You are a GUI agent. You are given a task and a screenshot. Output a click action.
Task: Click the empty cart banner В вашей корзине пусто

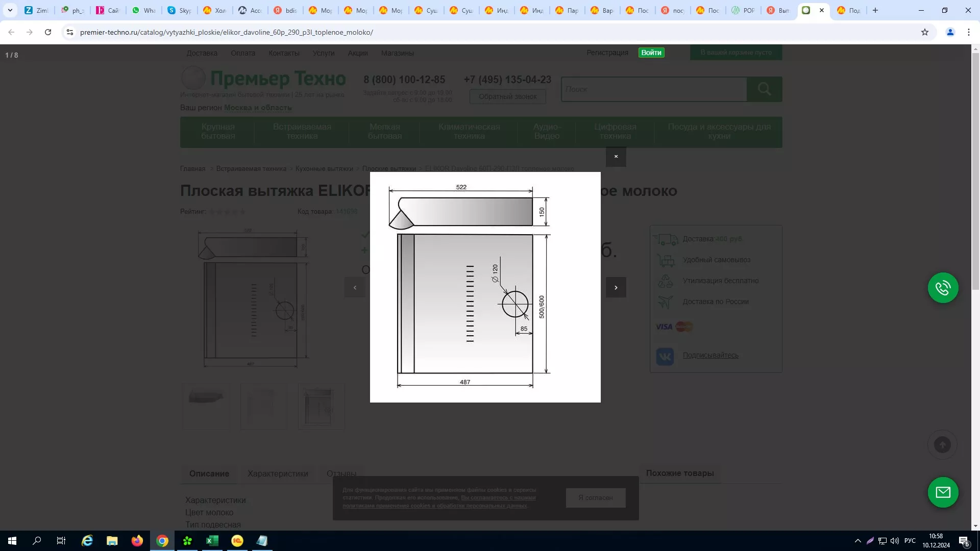[x=736, y=53]
